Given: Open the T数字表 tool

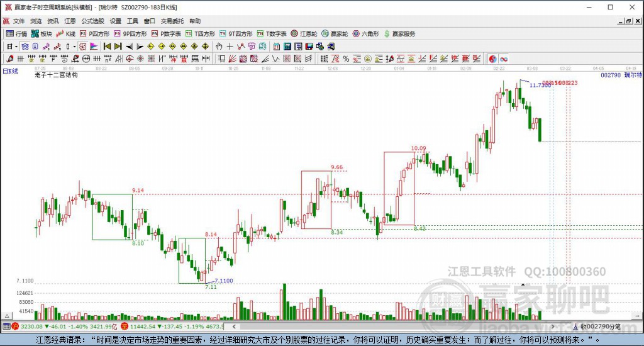Looking at the screenshot, I should click(x=272, y=34).
